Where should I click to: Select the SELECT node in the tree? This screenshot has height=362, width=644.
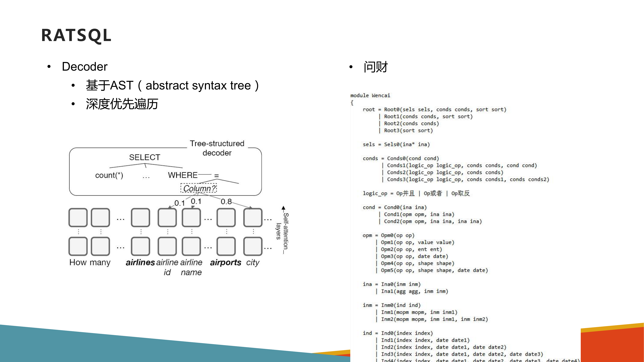[x=145, y=157]
